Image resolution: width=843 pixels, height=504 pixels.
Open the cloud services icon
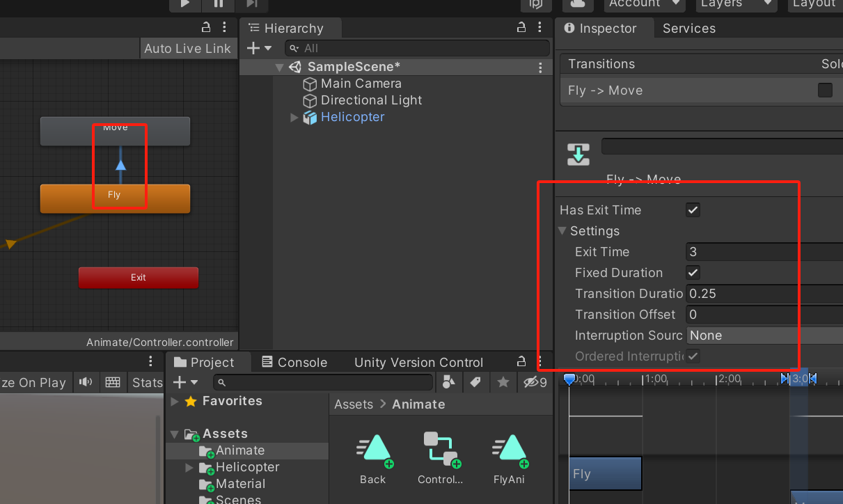click(x=578, y=4)
